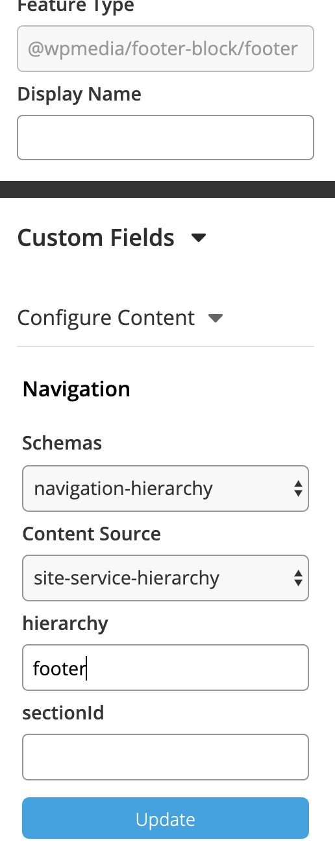Open the Content Source site-service-hierarchy dropdown

pyautogui.click(x=166, y=578)
